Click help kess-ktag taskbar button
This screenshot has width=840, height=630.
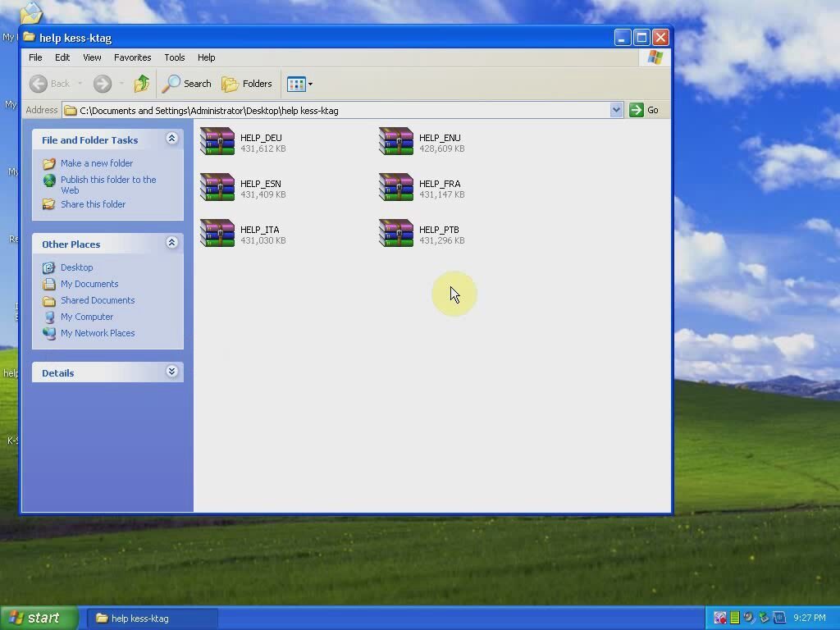pyautogui.click(x=153, y=619)
